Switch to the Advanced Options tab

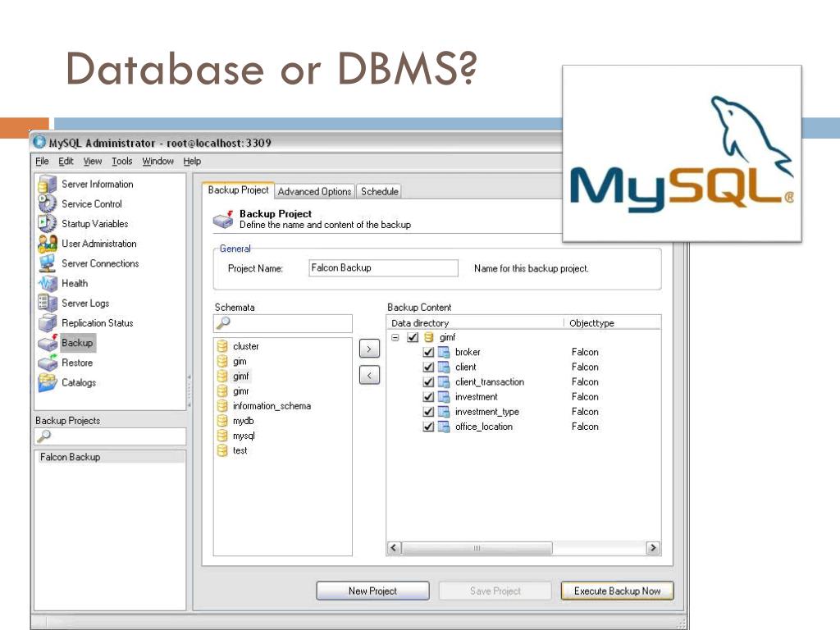314,191
